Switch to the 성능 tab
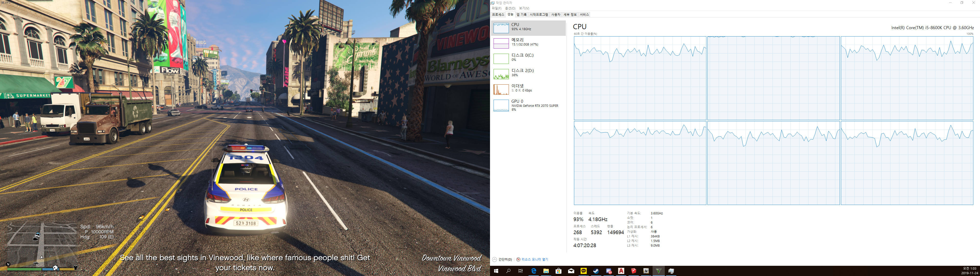The image size is (980, 276). pos(510,15)
